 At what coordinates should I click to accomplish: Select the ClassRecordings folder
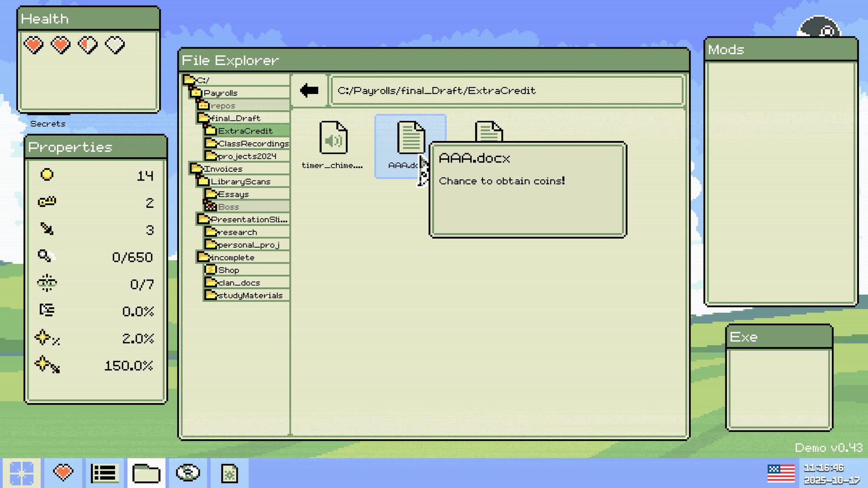tap(253, 144)
